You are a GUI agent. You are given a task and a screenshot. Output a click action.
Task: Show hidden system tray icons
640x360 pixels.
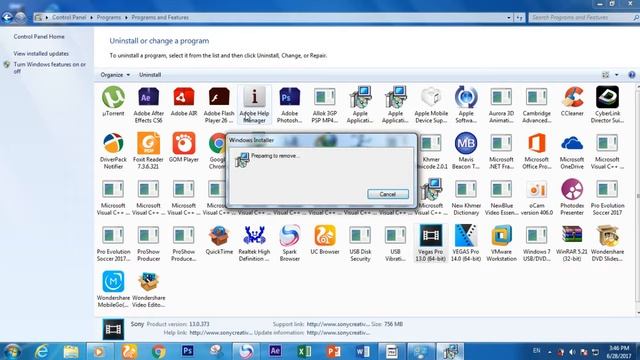click(x=549, y=352)
